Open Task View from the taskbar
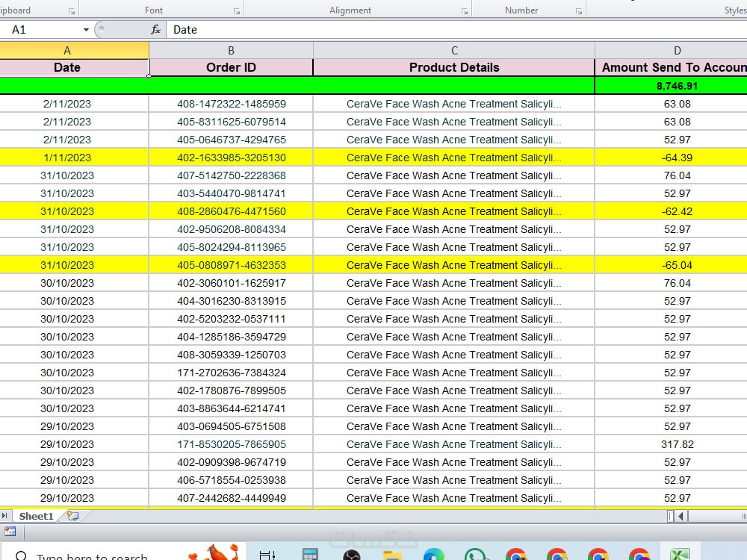 click(x=267, y=555)
